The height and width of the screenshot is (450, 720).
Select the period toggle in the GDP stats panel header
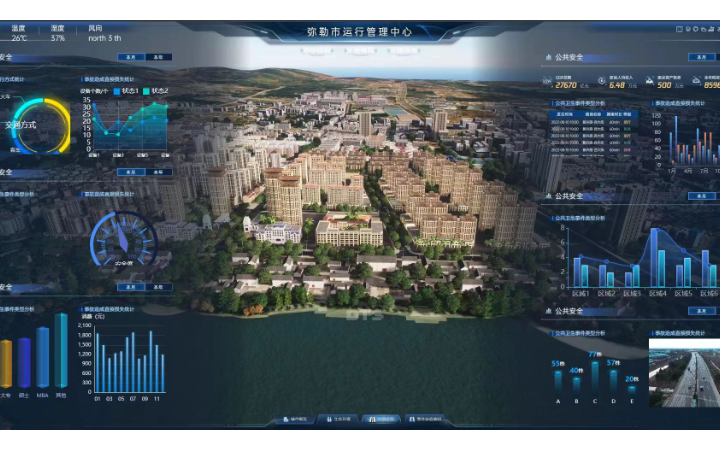tap(702, 57)
